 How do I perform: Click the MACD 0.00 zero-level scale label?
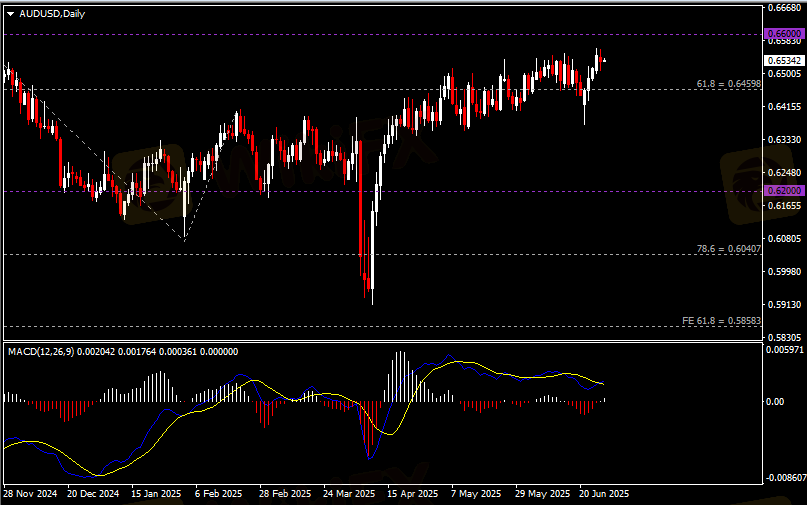[x=774, y=401]
